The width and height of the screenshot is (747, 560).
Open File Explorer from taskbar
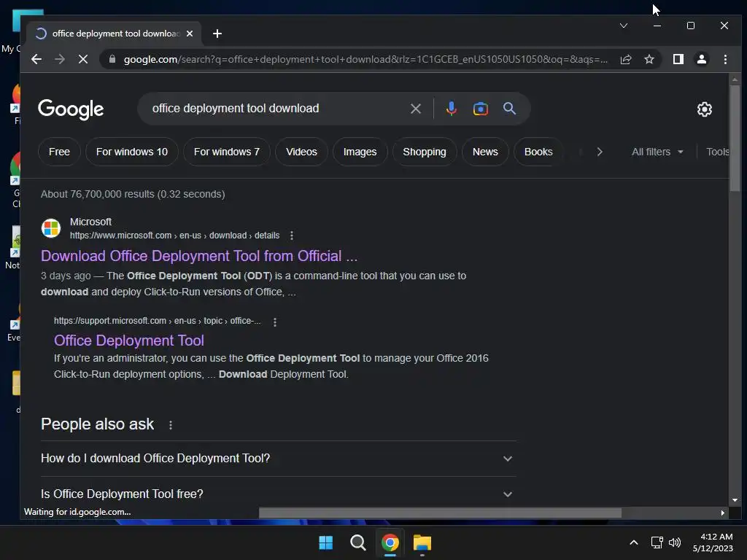point(422,542)
